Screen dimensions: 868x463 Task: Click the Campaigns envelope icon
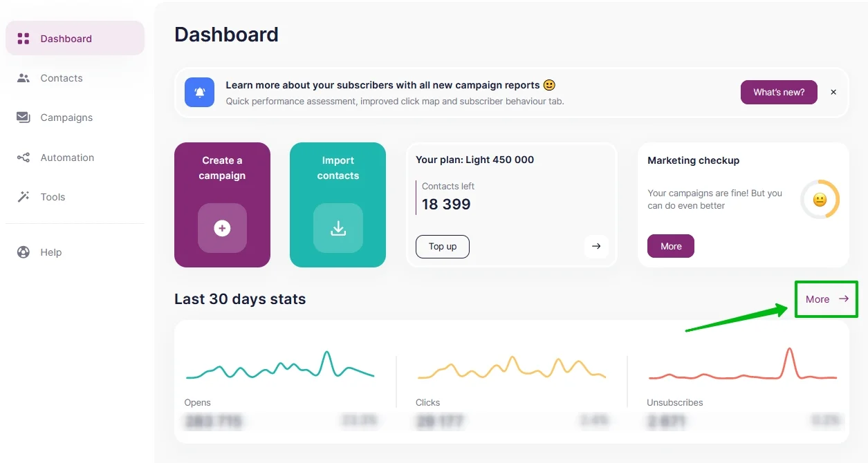(x=24, y=117)
